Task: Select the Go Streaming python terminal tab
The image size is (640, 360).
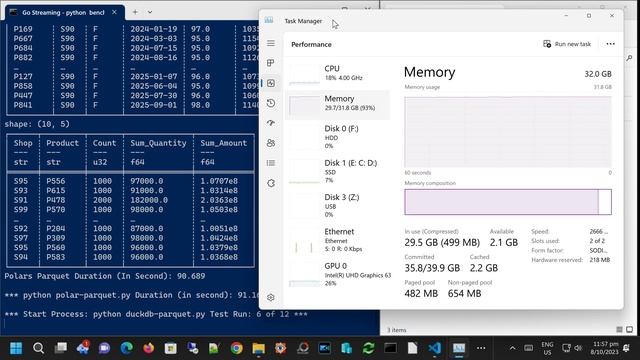Action: (x=63, y=13)
